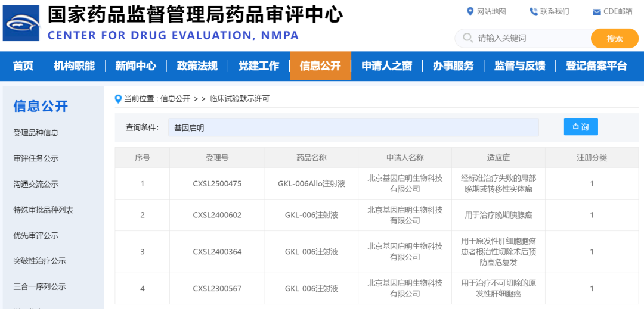Click the 适应症 column header
Image resolution: width=644 pixels, height=309 pixels.
coord(499,158)
